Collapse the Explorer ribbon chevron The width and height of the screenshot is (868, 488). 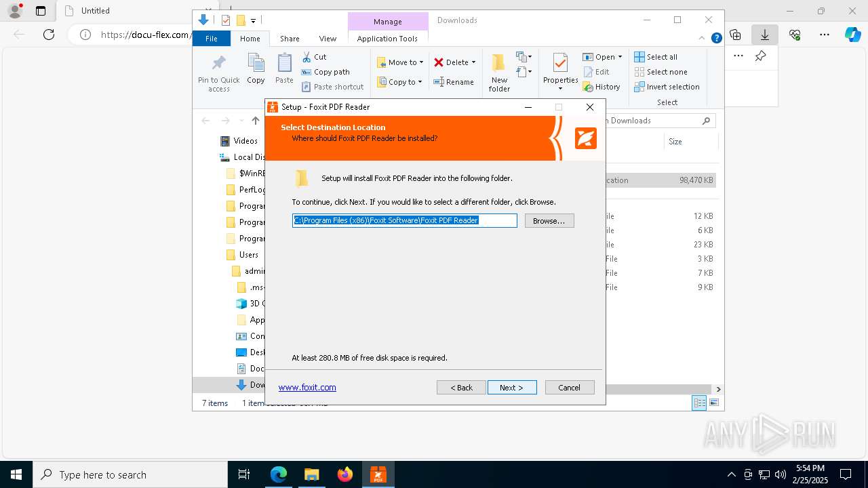[x=702, y=39]
